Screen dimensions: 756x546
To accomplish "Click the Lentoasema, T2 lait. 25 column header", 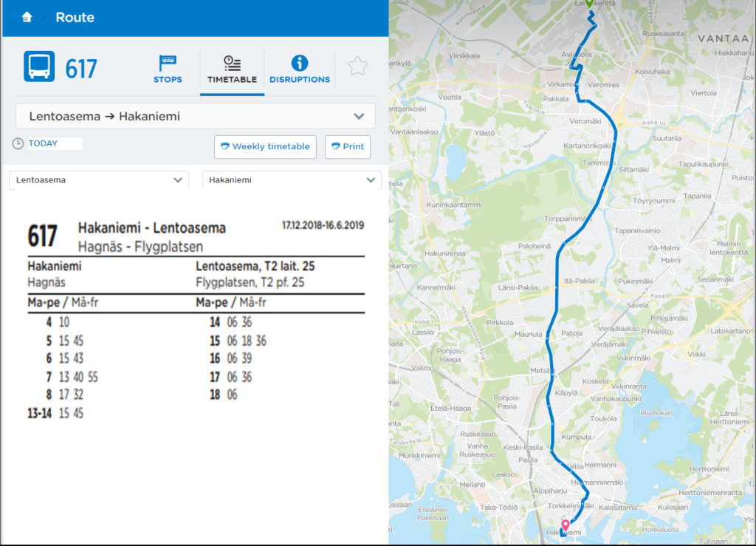I will 255,266.
